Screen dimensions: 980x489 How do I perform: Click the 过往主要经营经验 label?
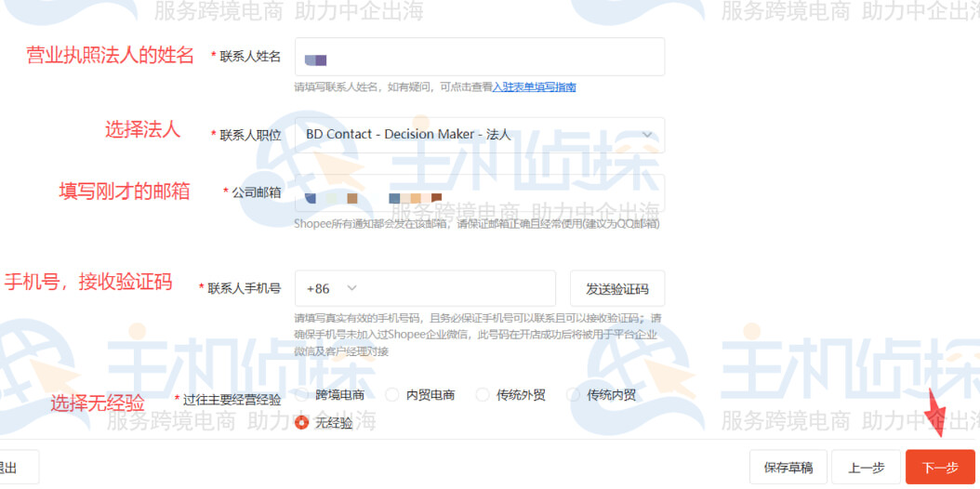(x=232, y=400)
